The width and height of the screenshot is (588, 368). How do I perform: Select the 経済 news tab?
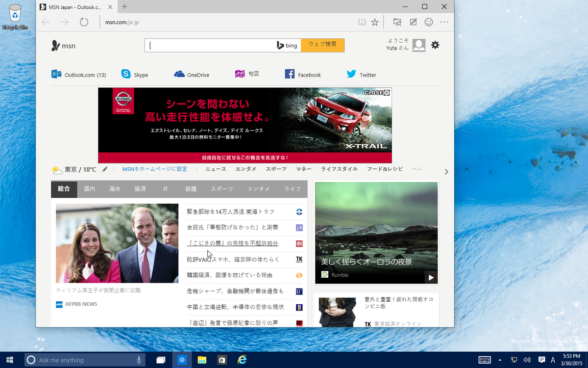[x=141, y=189]
